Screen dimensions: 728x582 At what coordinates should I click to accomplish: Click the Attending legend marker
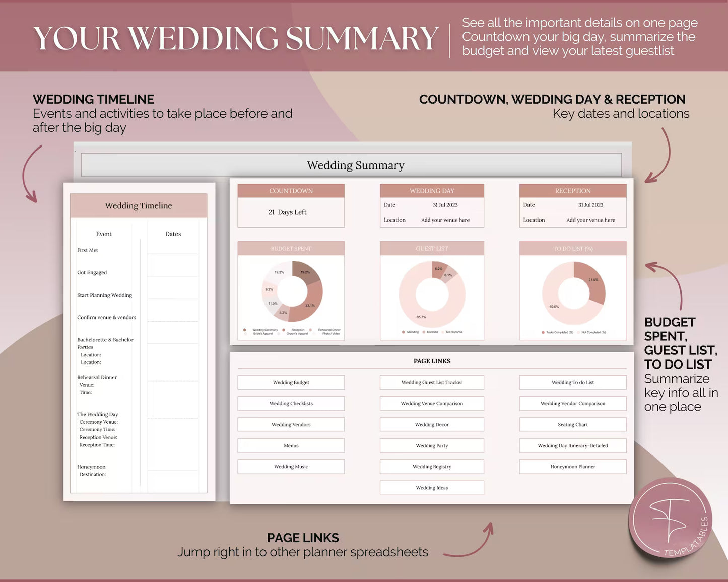click(403, 332)
